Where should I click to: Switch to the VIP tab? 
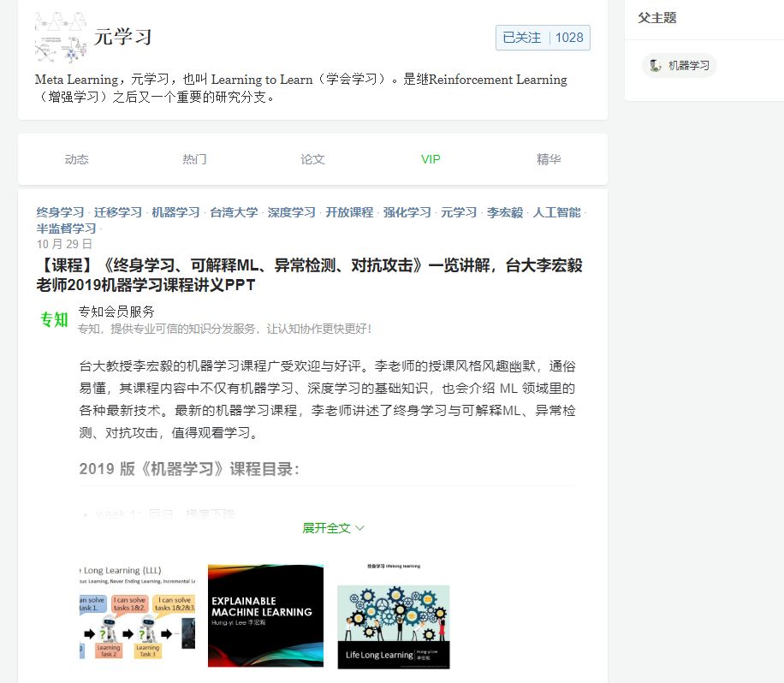431,159
